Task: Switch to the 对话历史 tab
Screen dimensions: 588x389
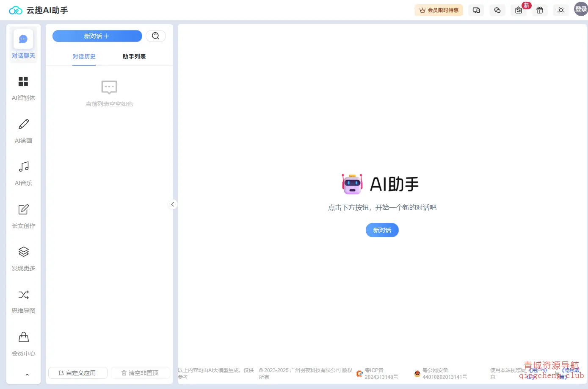Action: click(84, 56)
